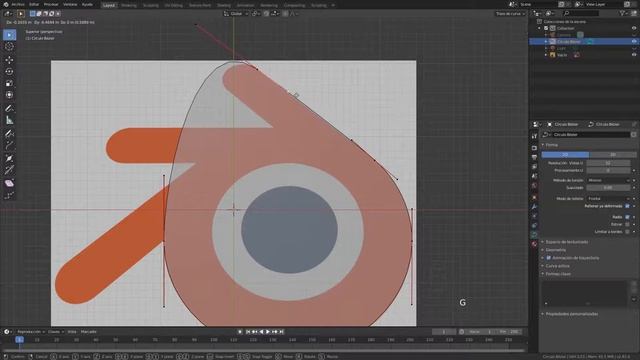This screenshot has width=640, height=360.
Task: Select the curve Tilt tool
Action: (x=9, y=170)
